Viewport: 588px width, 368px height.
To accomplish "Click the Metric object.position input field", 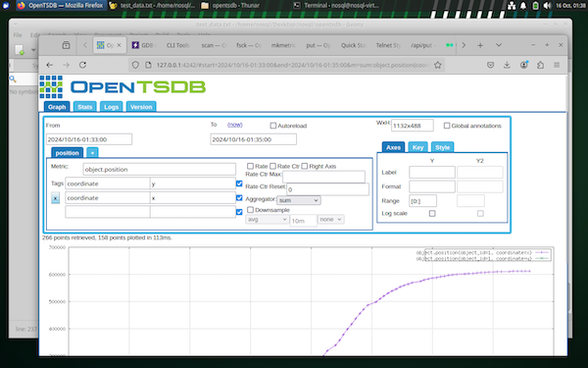I will click(x=159, y=170).
